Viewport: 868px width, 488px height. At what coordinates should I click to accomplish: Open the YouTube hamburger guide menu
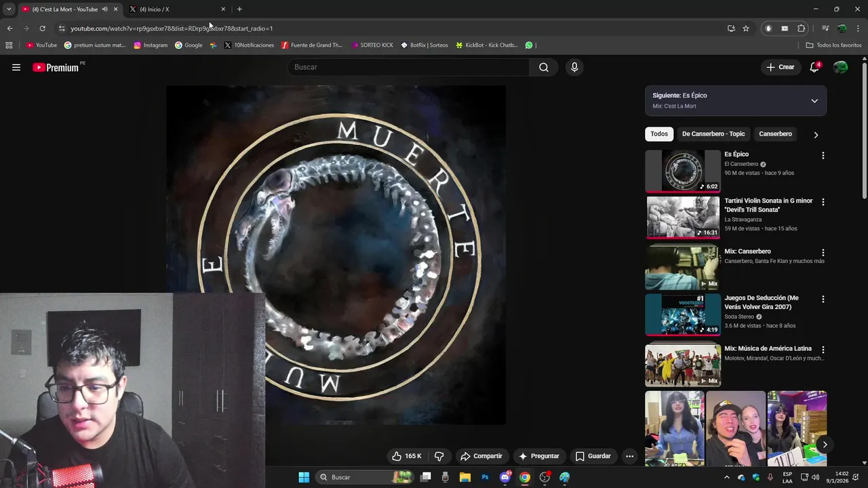(16, 67)
